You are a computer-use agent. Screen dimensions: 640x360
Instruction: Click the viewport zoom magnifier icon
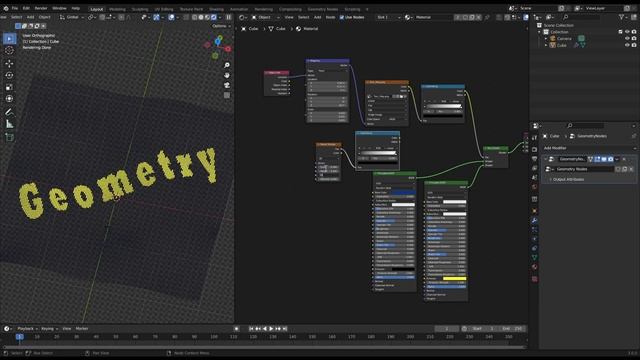pyautogui.click(x=227, y=65)
